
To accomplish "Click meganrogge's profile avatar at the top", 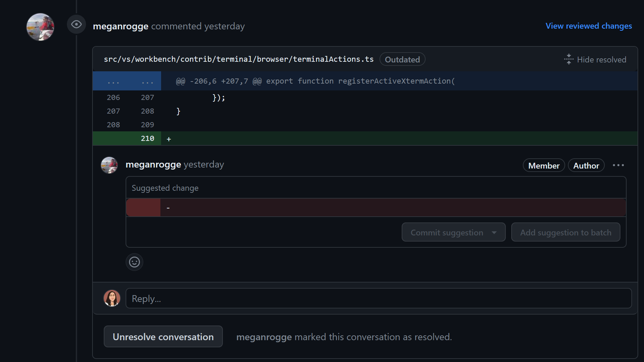I will point(40,27).
